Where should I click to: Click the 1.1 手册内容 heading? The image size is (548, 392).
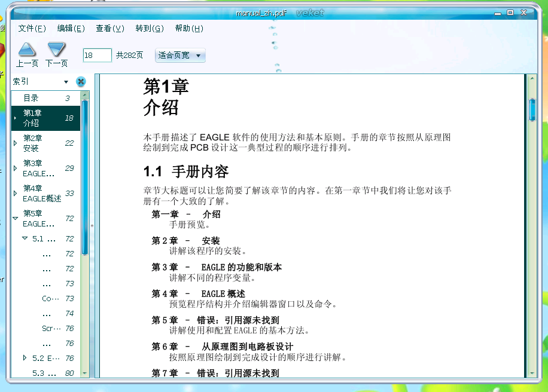pyautogui.click(x=186, y=171)
